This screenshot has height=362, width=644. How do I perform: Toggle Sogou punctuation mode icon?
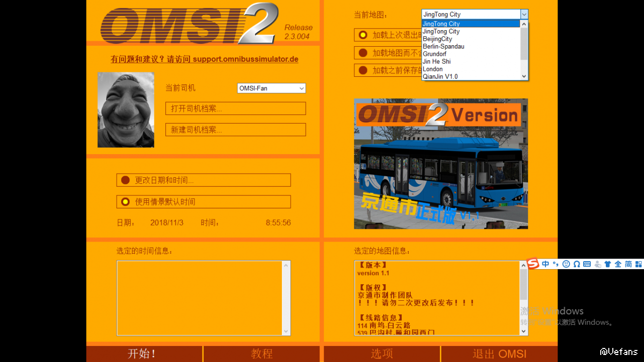tap(556, 264)
